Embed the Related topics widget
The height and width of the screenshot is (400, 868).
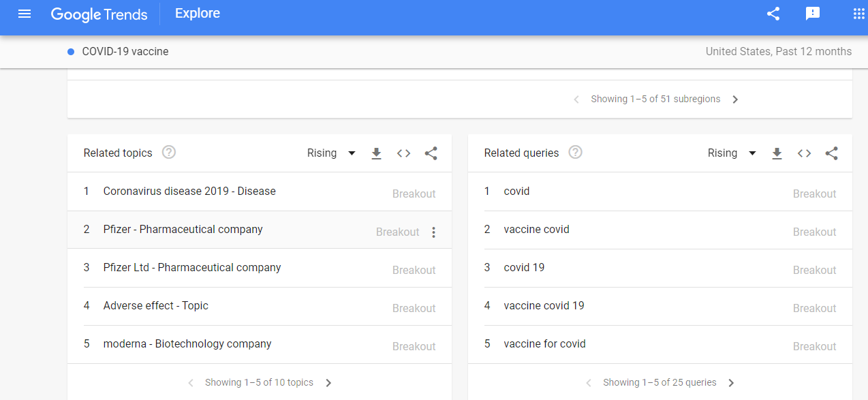tap(404, 153)
